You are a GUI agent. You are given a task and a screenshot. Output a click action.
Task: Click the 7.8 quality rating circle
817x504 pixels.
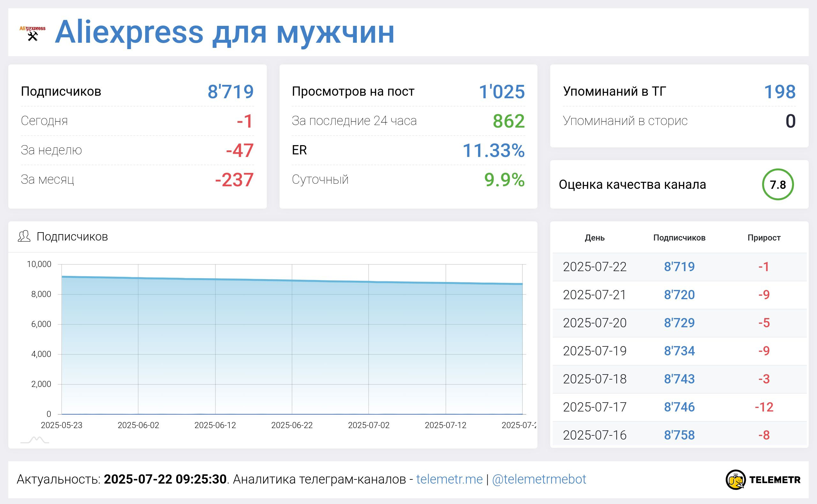(778, 184)
